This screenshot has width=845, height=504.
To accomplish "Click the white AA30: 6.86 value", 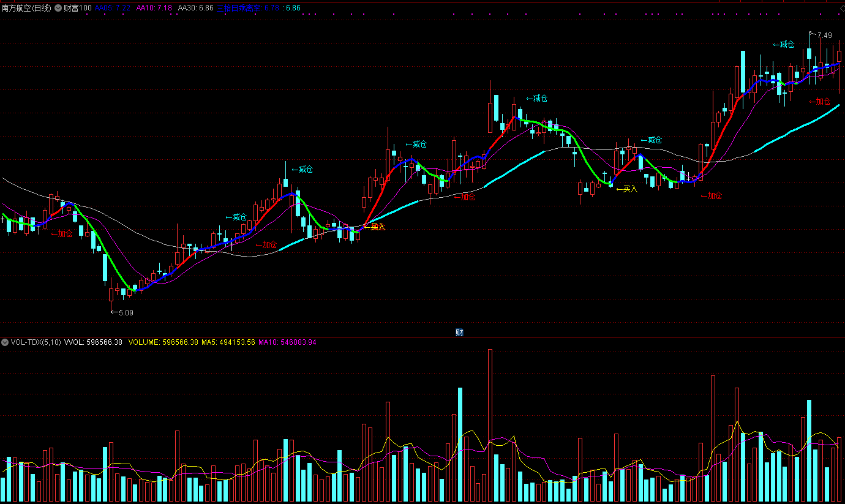I will coord(196,8).
